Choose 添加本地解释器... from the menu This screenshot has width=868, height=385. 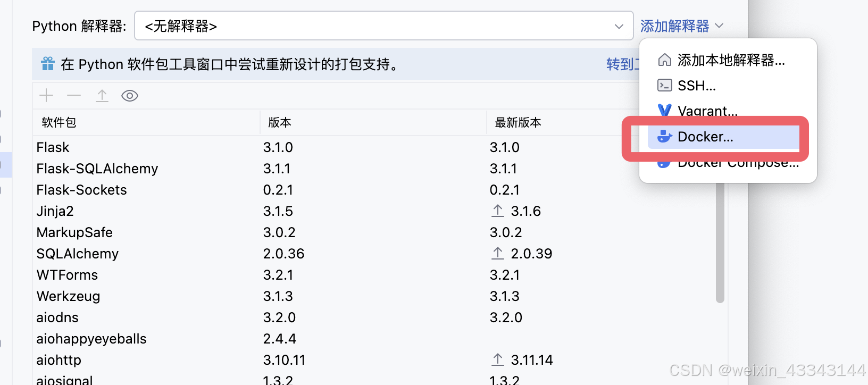point(728,60)
